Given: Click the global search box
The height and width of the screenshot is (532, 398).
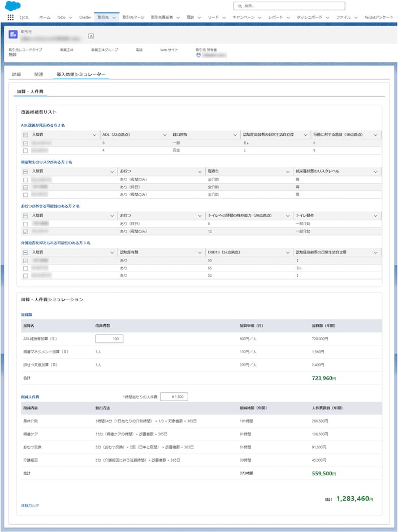Looking at the screenshot, I should tap(289, 6).
